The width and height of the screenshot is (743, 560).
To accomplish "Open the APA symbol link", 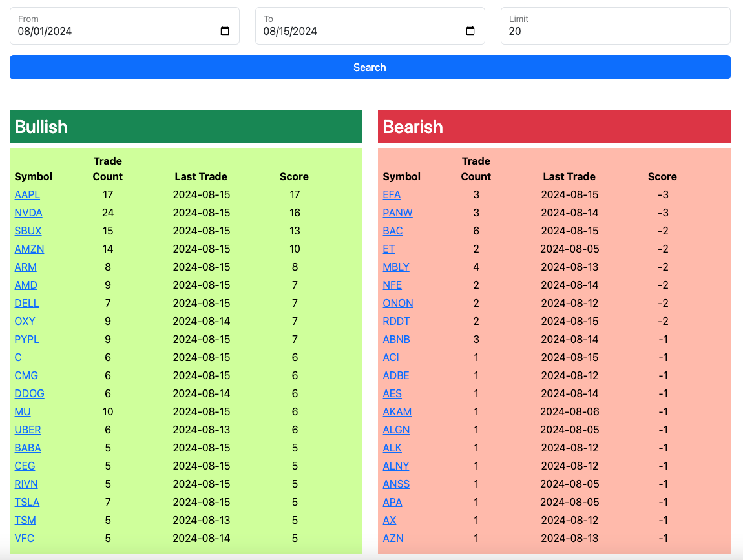I will click(x=392, y=503).
